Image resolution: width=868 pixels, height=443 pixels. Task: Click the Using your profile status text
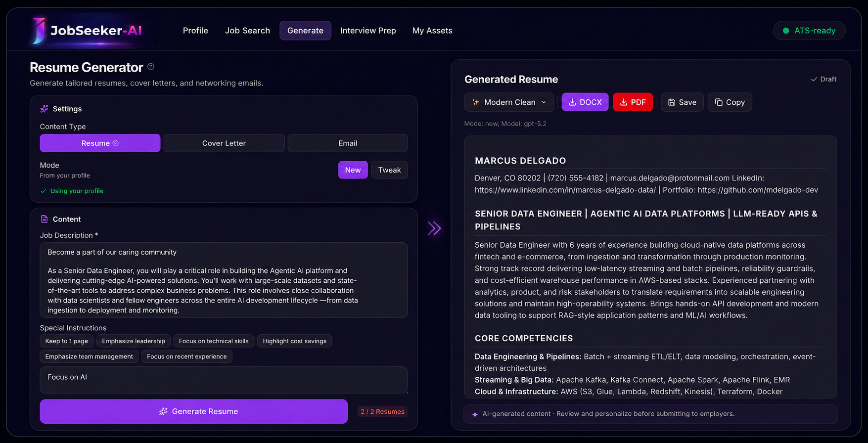(x=77, y=191)
